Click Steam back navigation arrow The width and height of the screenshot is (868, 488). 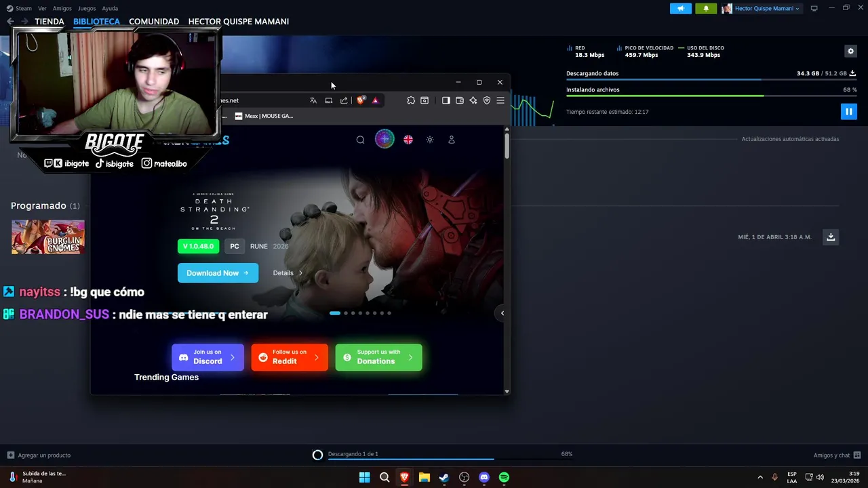(x=10, y=22)
